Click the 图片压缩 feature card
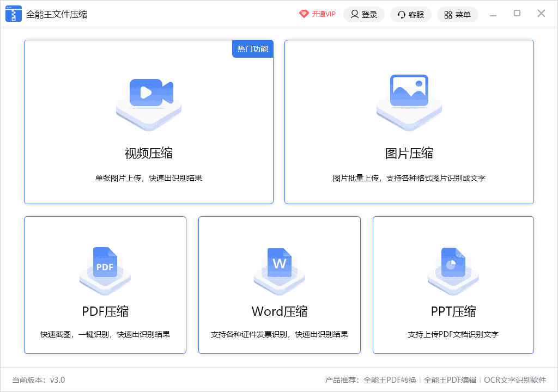The width and height of the screenshot is (558, 392). [409, 121]
